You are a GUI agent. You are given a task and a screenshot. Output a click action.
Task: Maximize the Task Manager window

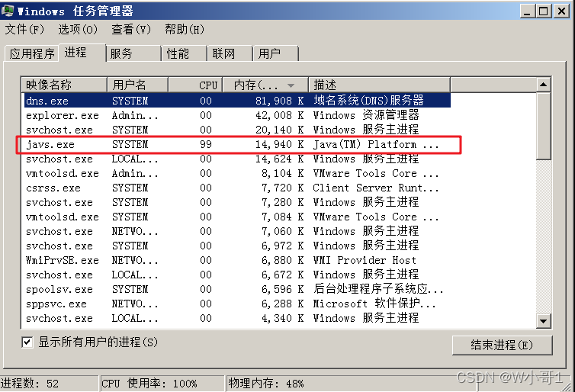[x=544, y=11]
